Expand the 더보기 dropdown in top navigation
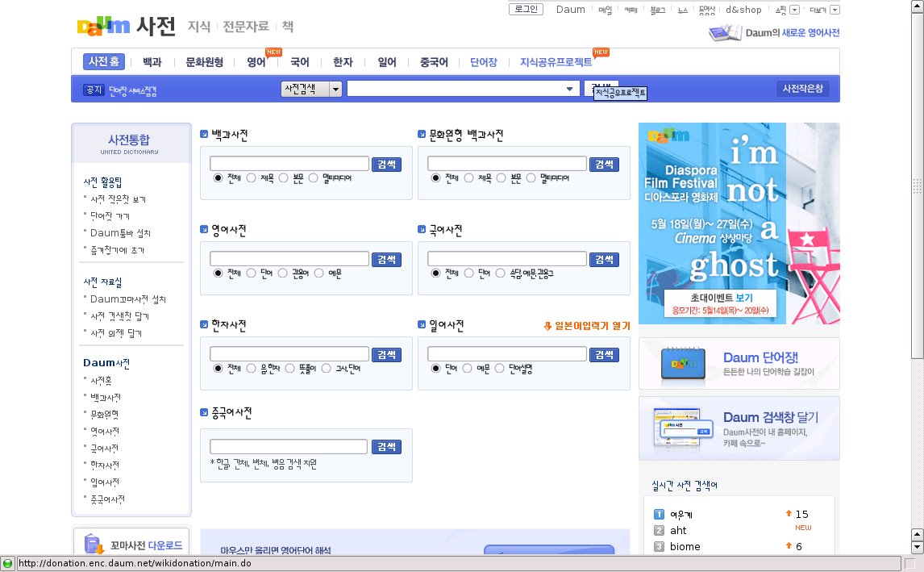 (835, 10)
